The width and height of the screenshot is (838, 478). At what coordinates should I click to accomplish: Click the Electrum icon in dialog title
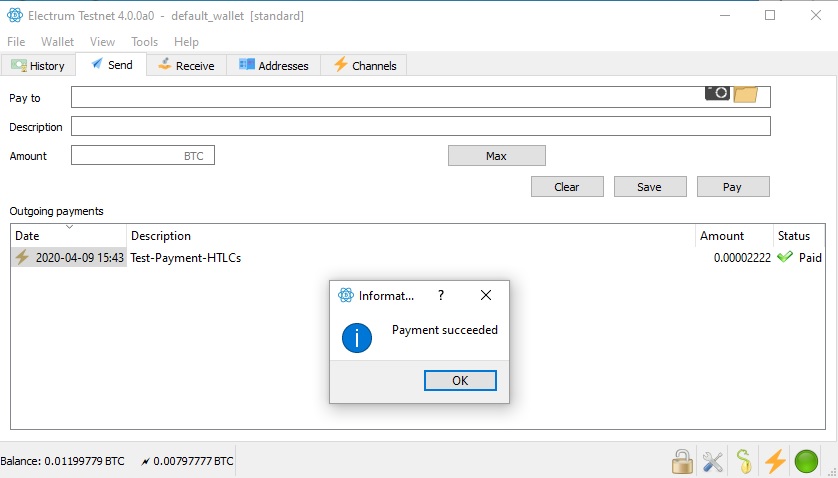pyautogui.click(x=346, y=295)
